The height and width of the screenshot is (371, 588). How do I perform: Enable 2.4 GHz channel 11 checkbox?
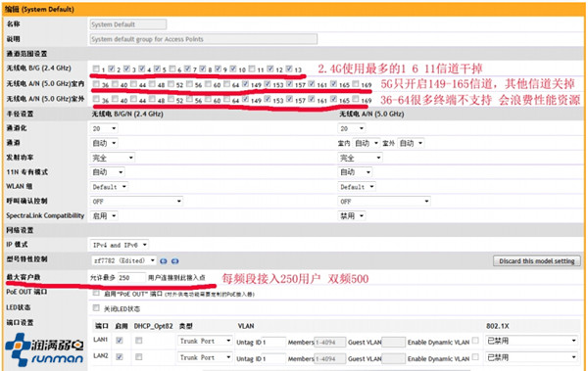[x=252, y=69]
